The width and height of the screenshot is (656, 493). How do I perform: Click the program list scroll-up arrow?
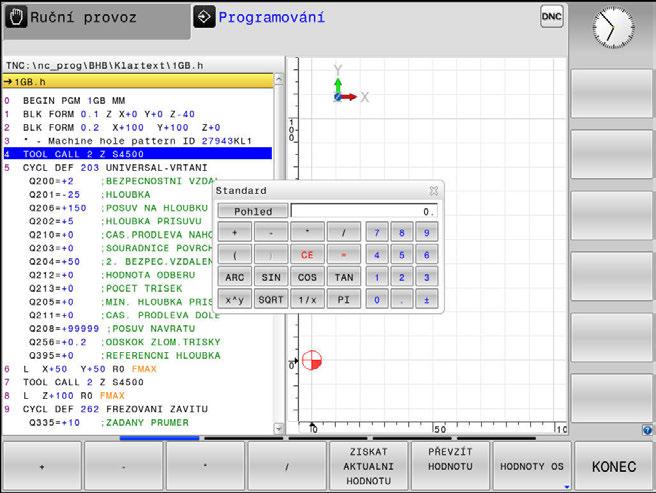[278, 79]
